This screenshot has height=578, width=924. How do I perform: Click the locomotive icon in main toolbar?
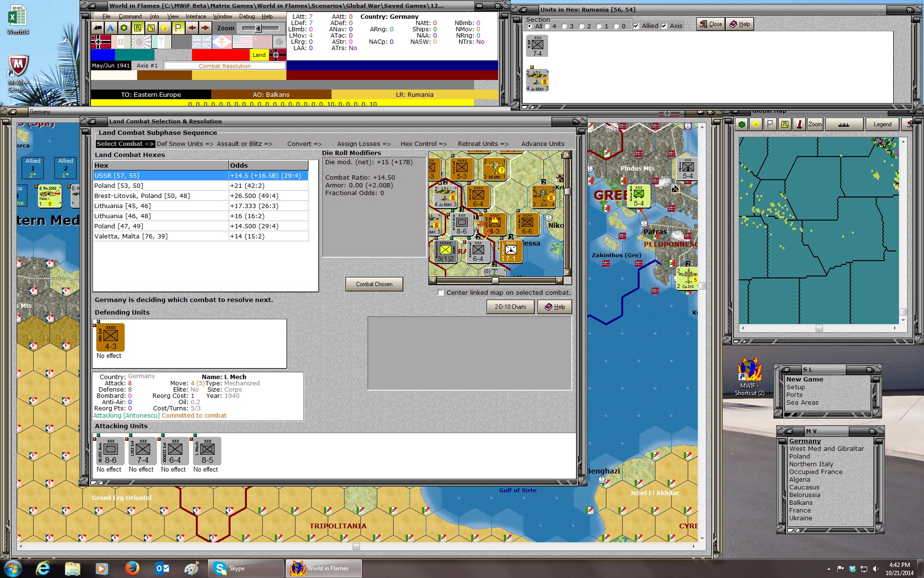[98, 28]
